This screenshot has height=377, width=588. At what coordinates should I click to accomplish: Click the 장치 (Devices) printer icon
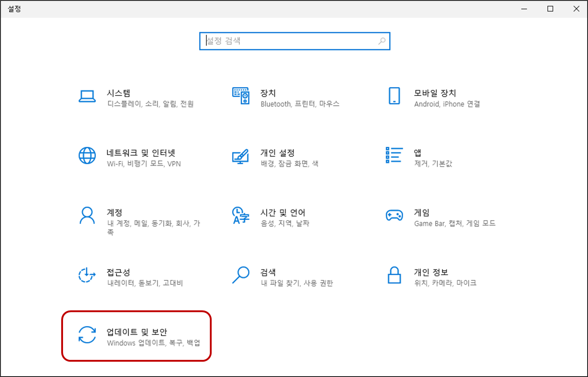(240, 96)
